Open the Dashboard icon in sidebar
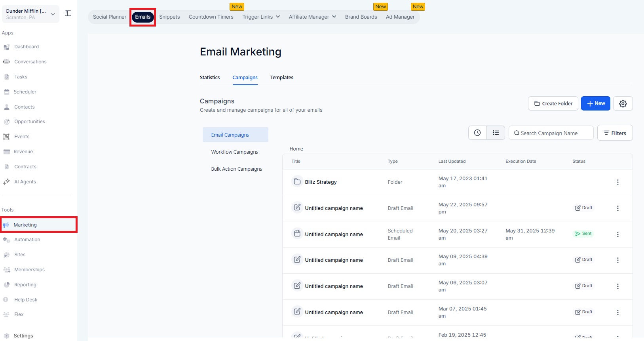 6,47
